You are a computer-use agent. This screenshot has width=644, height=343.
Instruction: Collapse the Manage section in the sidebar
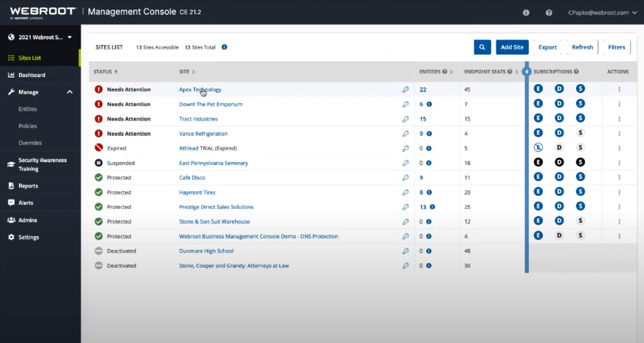(70, 92)
